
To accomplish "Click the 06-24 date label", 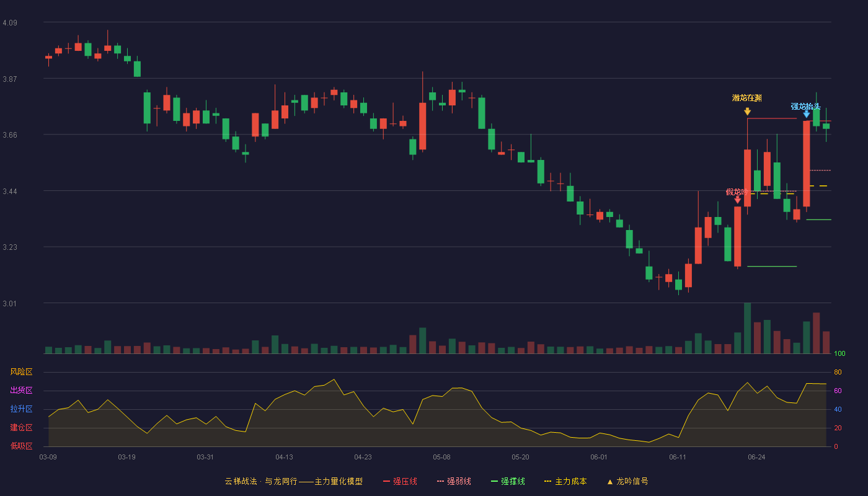I will (x=756, y=457).
